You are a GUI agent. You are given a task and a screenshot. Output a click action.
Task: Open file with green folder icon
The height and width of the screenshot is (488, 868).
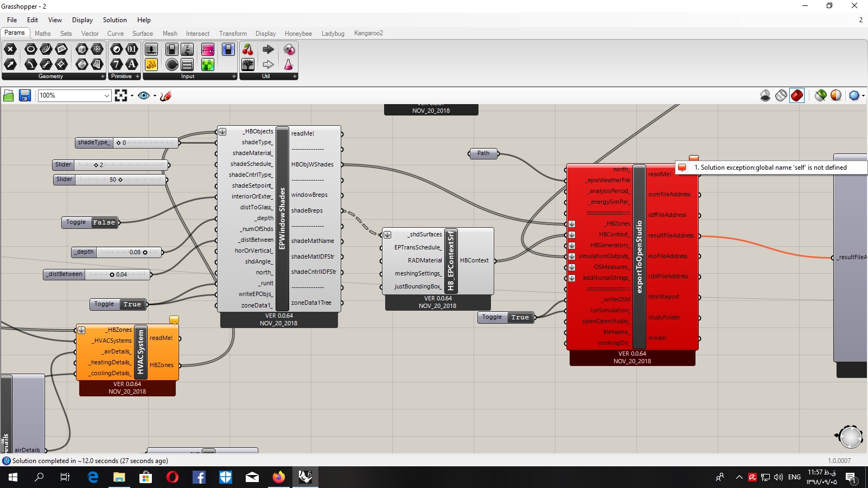tap(9, 96)
